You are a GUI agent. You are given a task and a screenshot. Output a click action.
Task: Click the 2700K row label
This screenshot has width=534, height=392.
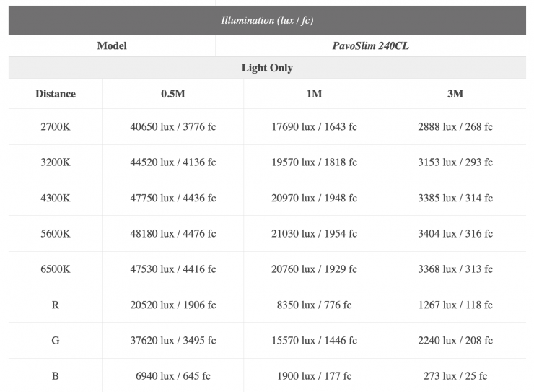click(x=56, y=127)
